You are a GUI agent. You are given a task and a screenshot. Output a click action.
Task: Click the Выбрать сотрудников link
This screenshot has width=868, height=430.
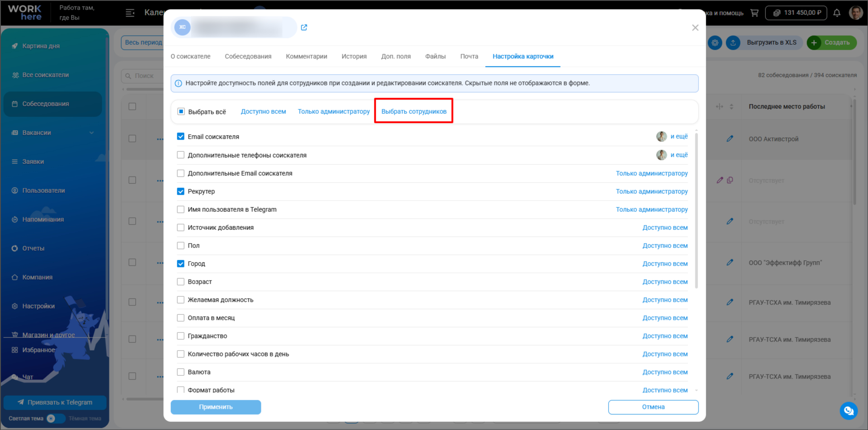click(414, 112)
